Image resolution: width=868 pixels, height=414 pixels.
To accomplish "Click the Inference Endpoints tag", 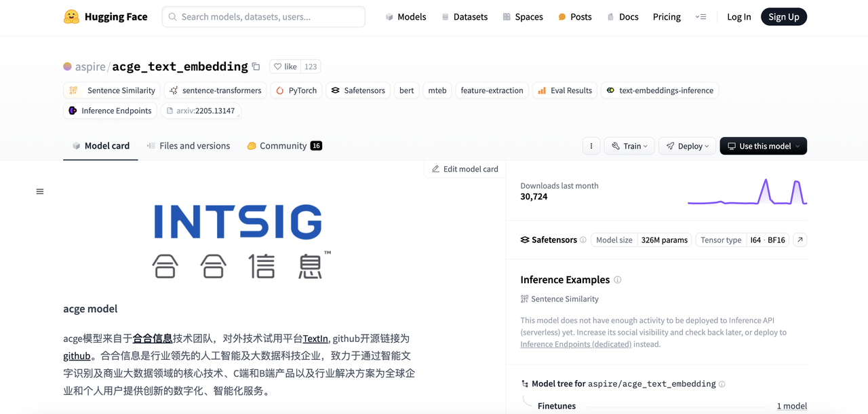I will pyautogui.click(x=110, y=111).
